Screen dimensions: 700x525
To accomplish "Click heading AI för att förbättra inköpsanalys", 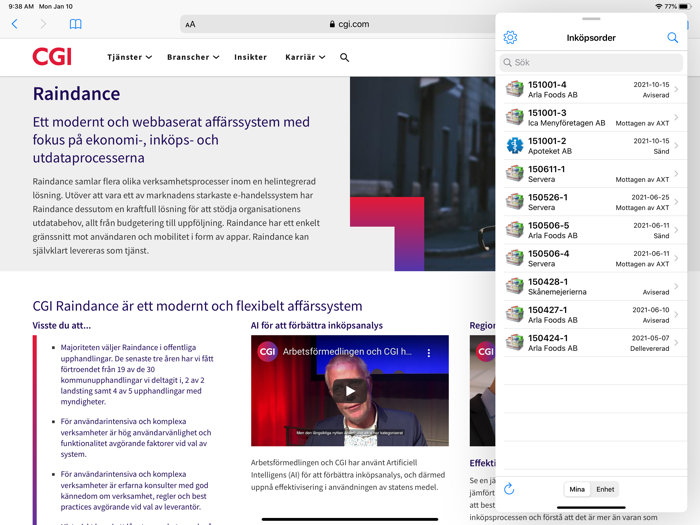I will [x=317, y=325].
